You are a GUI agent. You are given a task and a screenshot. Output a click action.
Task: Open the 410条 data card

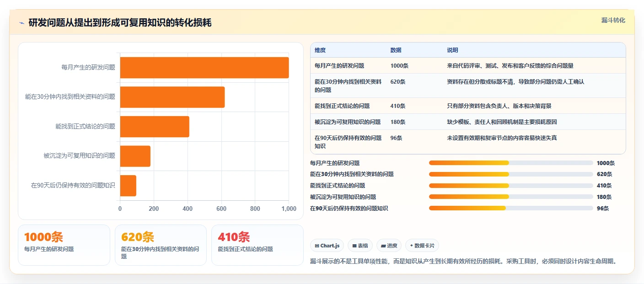258,245
